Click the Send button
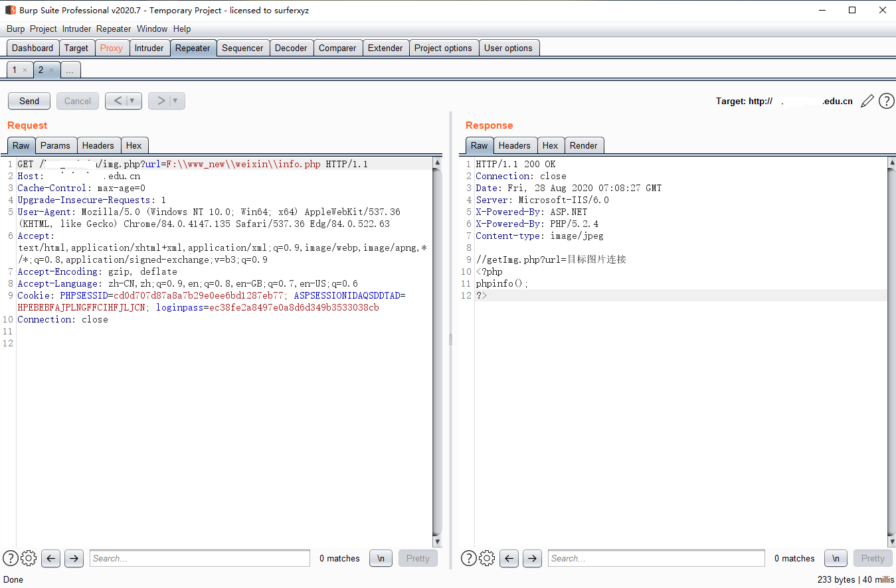Image resolution: width=896 pixels, height=588 pixels. (29, 101)
